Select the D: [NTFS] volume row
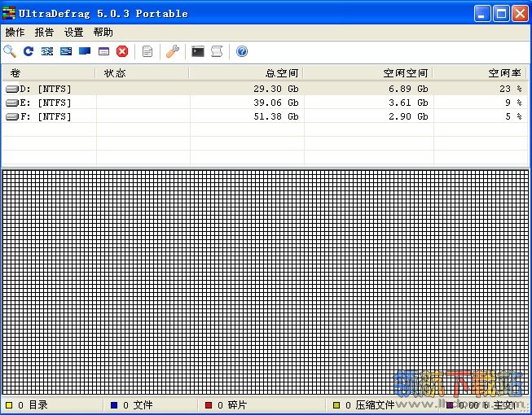Image resolution: width=532 pixels, height=415 pixels. [265, 89]
